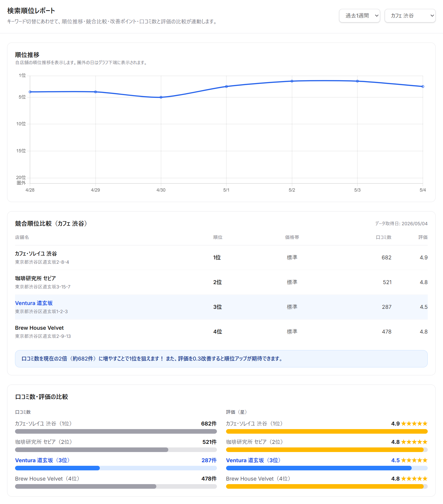Click the 検索順位レポート page title
The image size is (443, 504).
pos(31,11)
